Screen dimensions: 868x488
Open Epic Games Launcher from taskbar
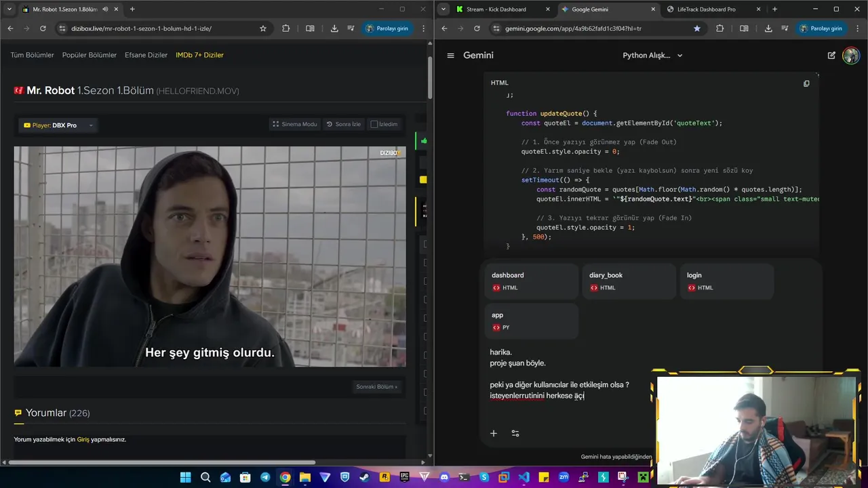point(405,478)
